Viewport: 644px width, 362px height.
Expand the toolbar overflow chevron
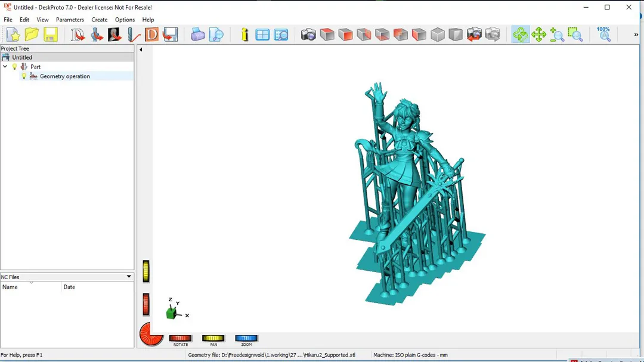[636, 35]
